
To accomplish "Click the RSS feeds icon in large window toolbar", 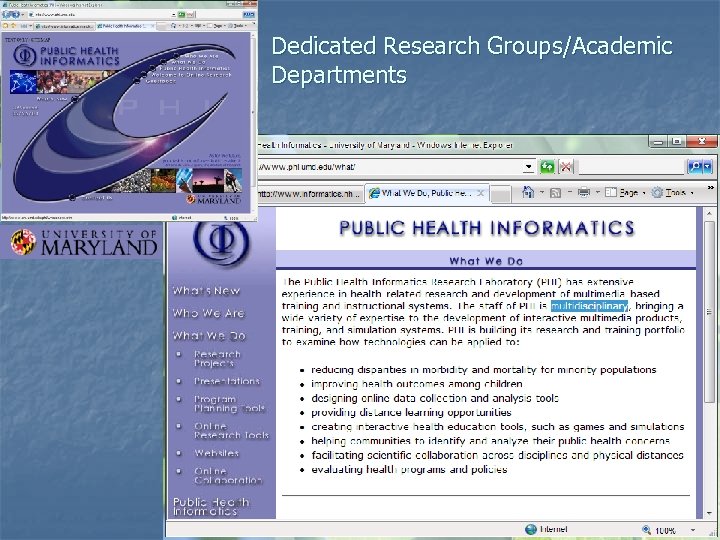I will click(x=556, y=193).
